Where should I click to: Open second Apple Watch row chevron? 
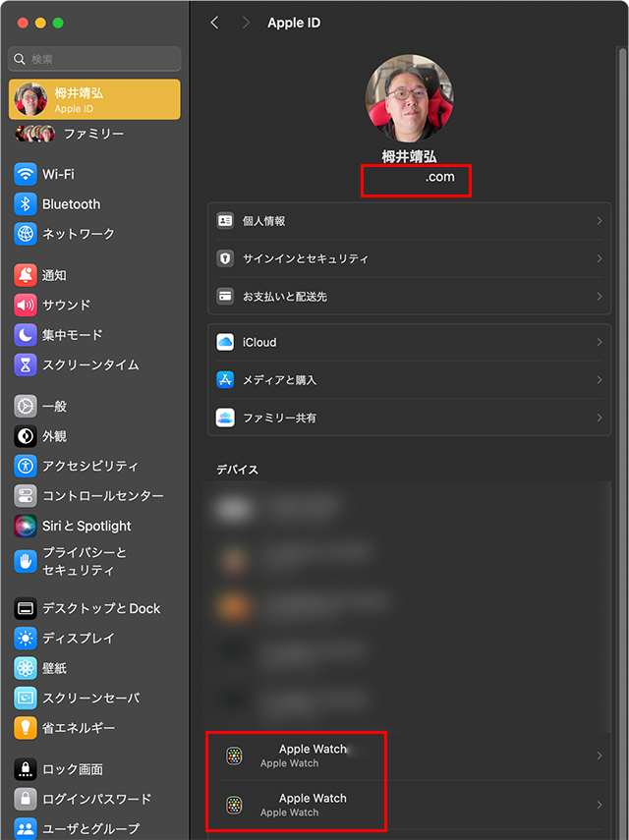coord(599,805)
